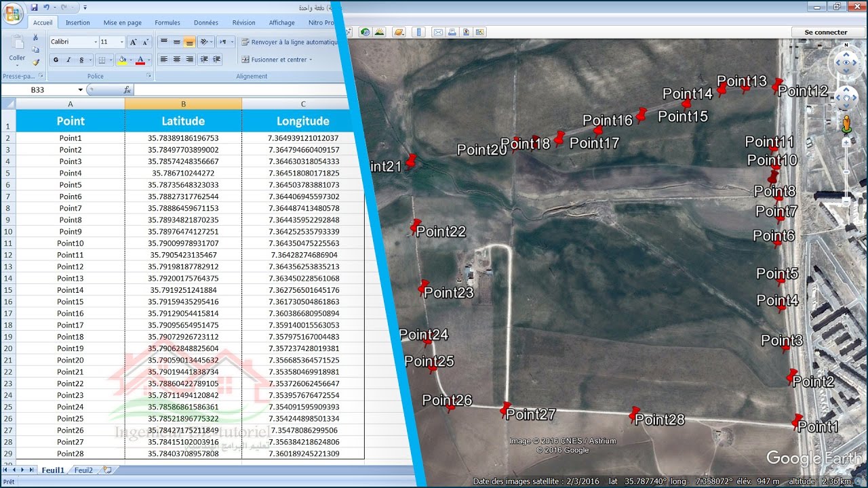Select the ruler tool in Google Earth
The width and height of the screenshot is (868, 488).
coord(419,32)
